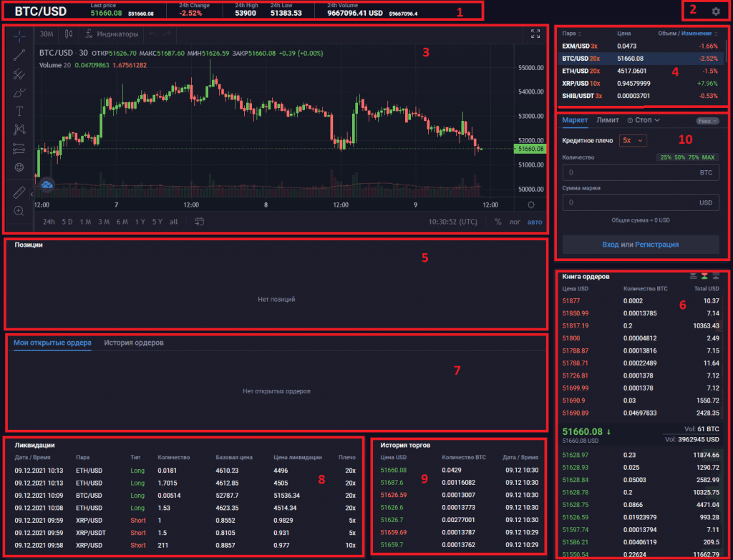Select the text annotation tool

coord(19,111)
